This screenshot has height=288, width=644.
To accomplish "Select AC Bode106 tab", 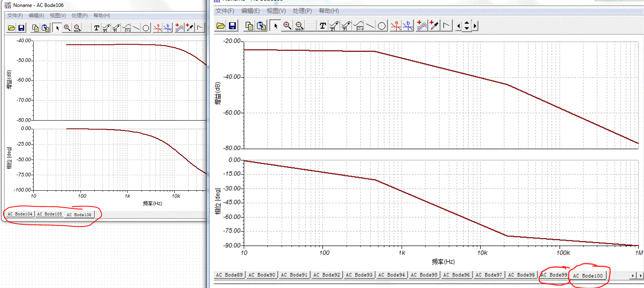I will point(79,214).
